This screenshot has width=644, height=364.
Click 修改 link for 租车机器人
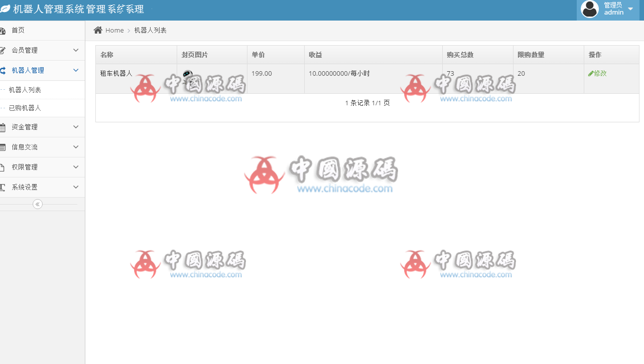[597, 73]
